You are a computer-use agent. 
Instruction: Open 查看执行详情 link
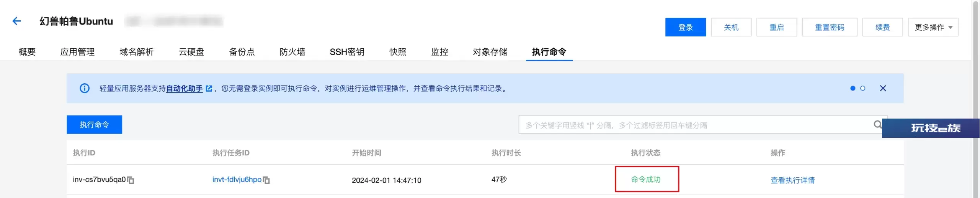[x=792, y=180]
